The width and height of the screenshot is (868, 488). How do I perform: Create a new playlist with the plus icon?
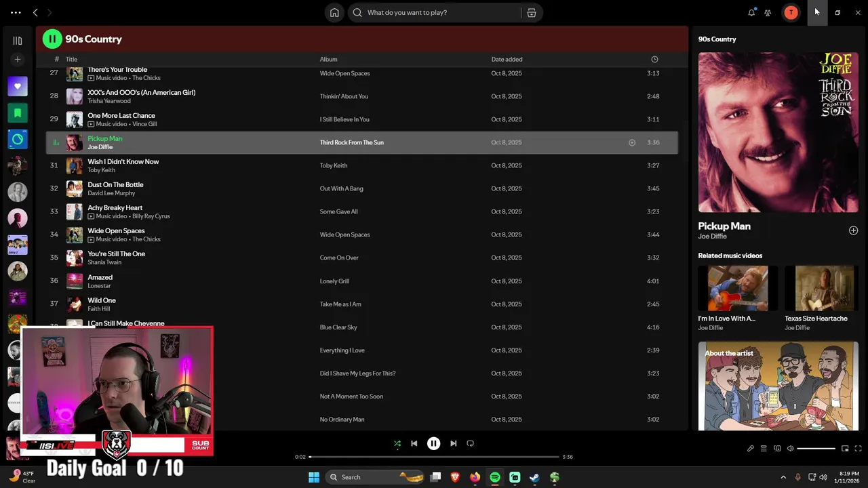pyautogui.click(x=18, y=60)
